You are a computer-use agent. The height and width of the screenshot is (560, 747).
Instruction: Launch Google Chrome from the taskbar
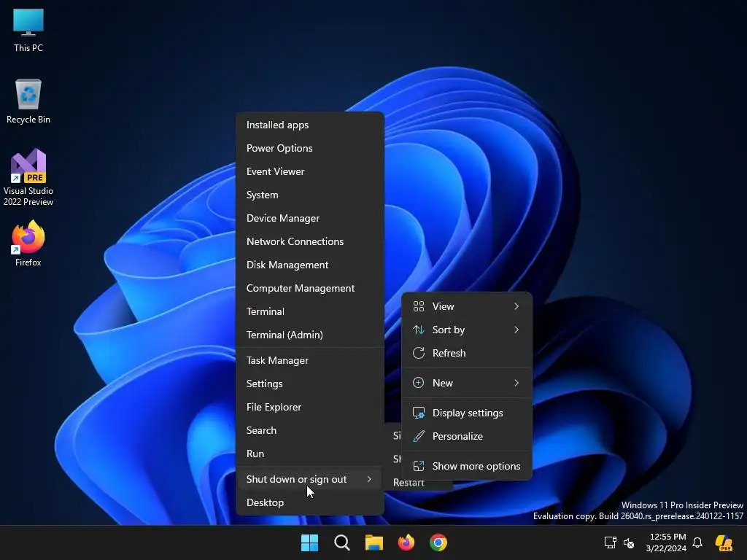438,542
